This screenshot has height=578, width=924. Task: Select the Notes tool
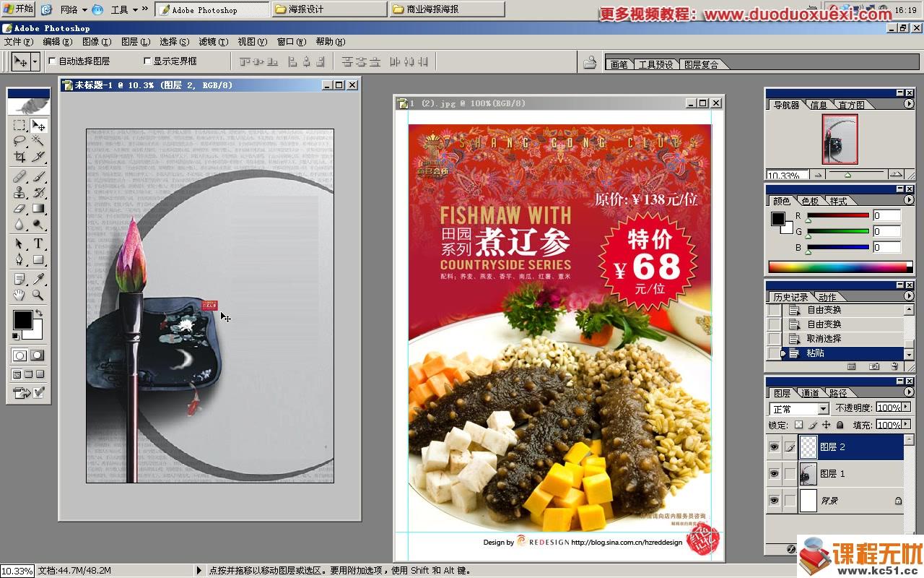pyautogui.click(x=19, y=279)
